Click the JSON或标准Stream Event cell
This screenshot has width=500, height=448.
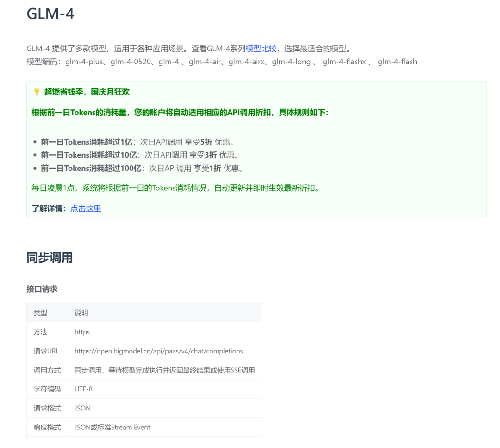tap(165, 428)
